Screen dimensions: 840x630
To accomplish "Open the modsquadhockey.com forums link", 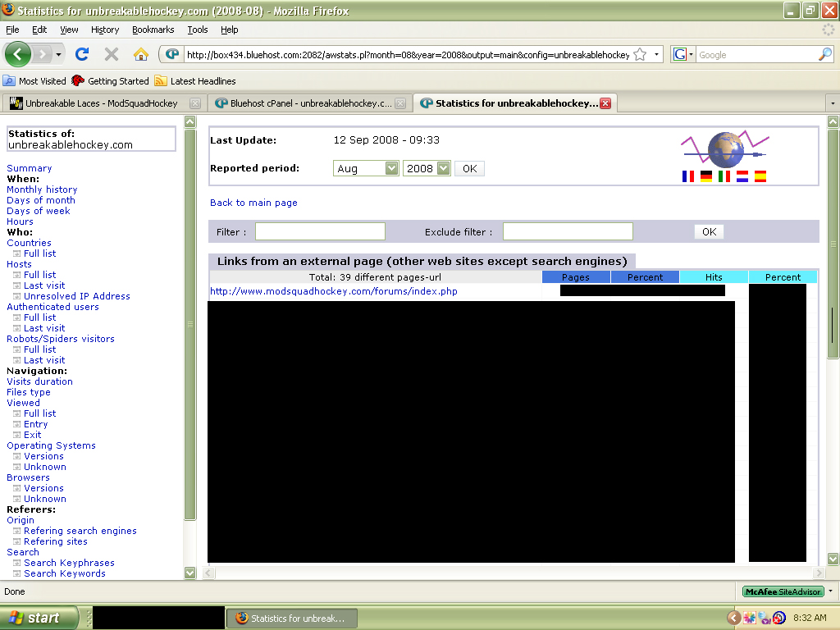I will point(334,291).
